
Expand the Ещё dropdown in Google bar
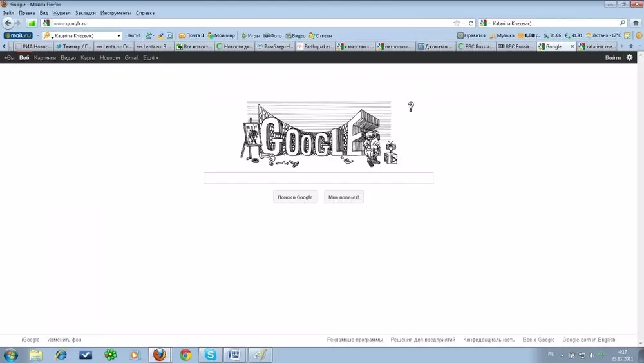pos(151,58)
